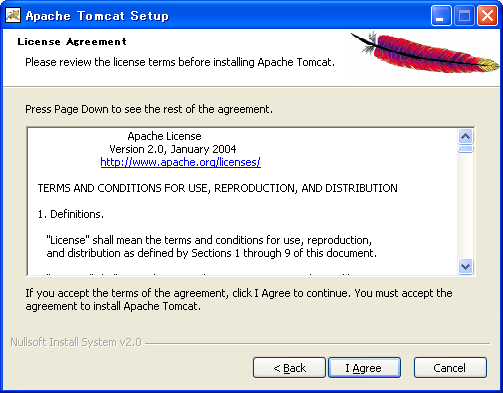The image size is (503, 393).
Task: Click the disabled maximize window button
Action: (x=464, y=15)
